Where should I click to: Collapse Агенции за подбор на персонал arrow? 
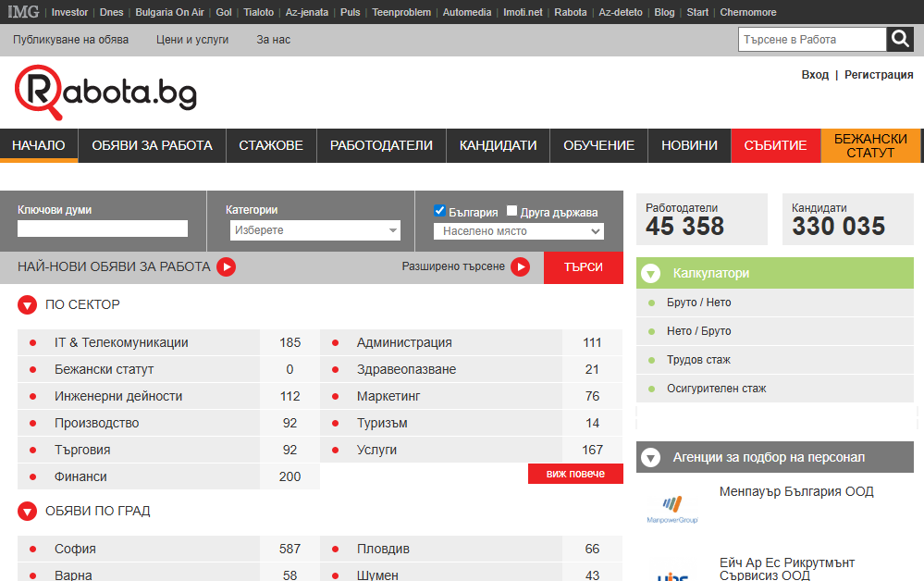click(650, 457)
